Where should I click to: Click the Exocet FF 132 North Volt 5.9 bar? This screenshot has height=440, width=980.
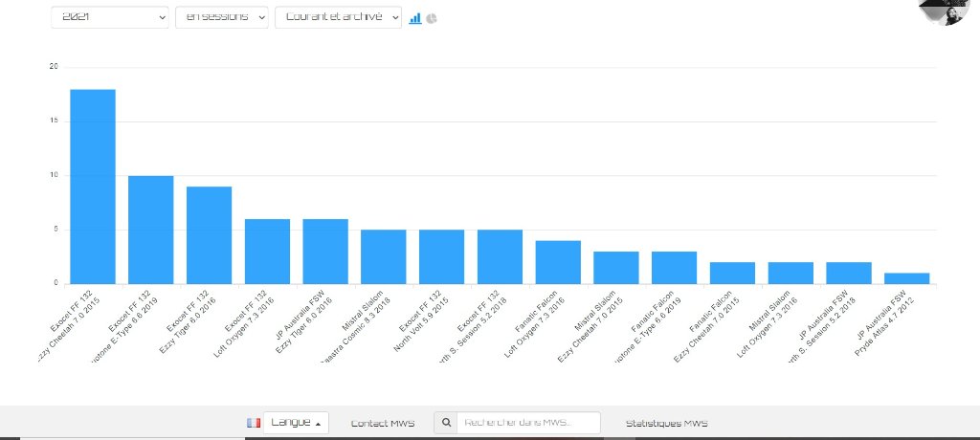442,257
